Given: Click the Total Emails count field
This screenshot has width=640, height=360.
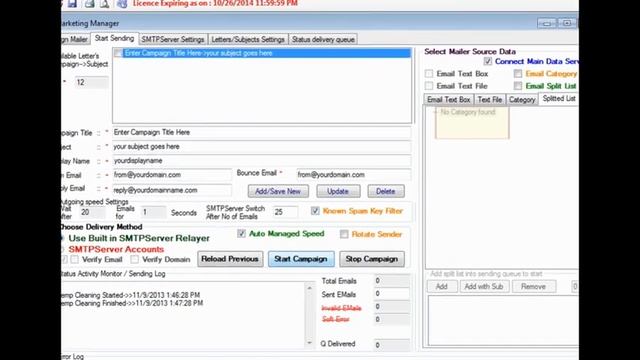Looking at the screenshot, I should [x=392, y=281].
